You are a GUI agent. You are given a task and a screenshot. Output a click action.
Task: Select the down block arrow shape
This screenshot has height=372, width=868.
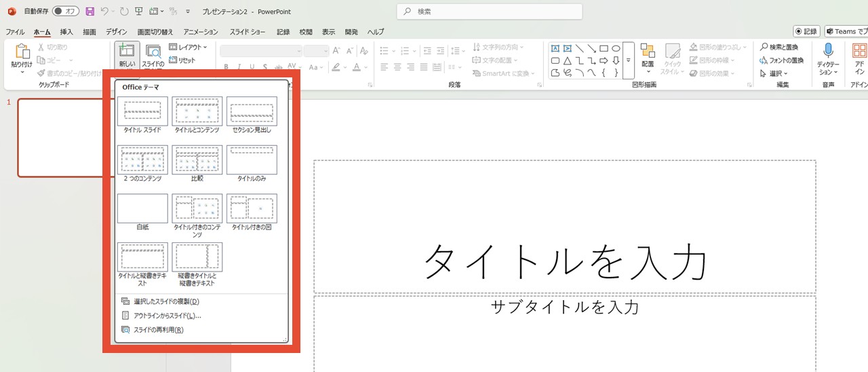click(616, 60)
